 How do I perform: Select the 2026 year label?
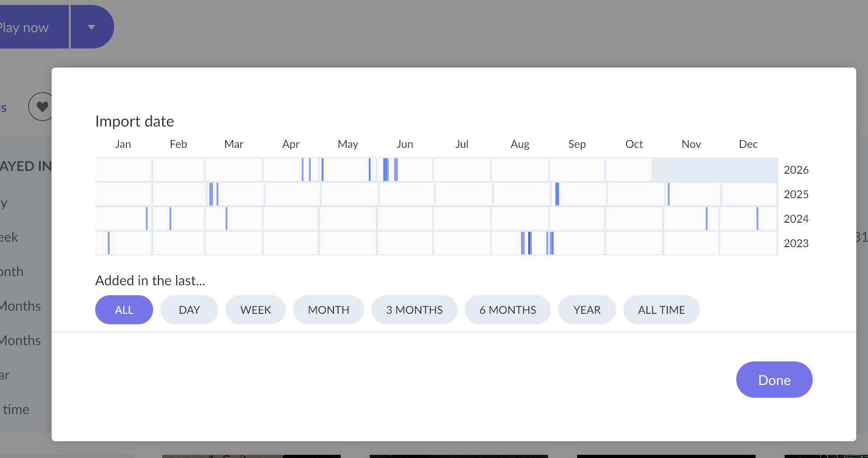796,170
